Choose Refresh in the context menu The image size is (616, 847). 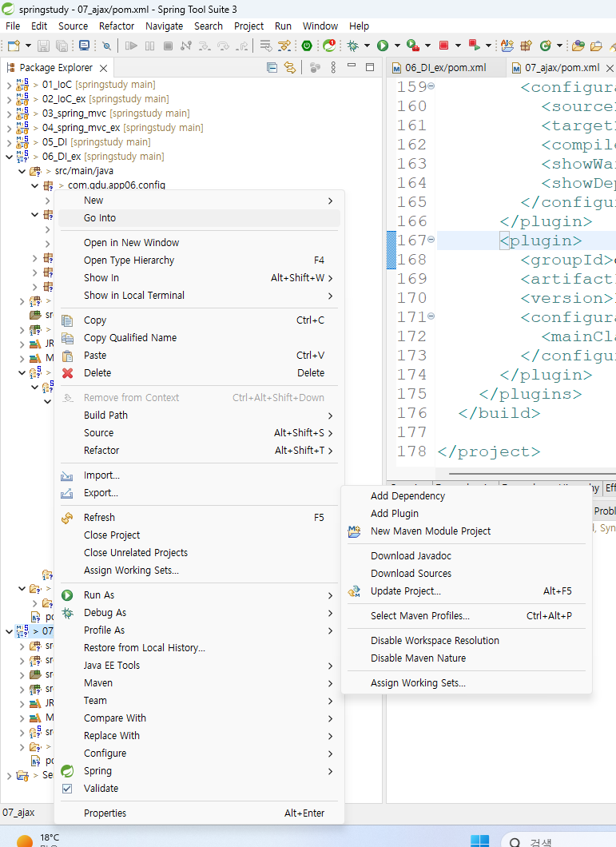(200, 518)
